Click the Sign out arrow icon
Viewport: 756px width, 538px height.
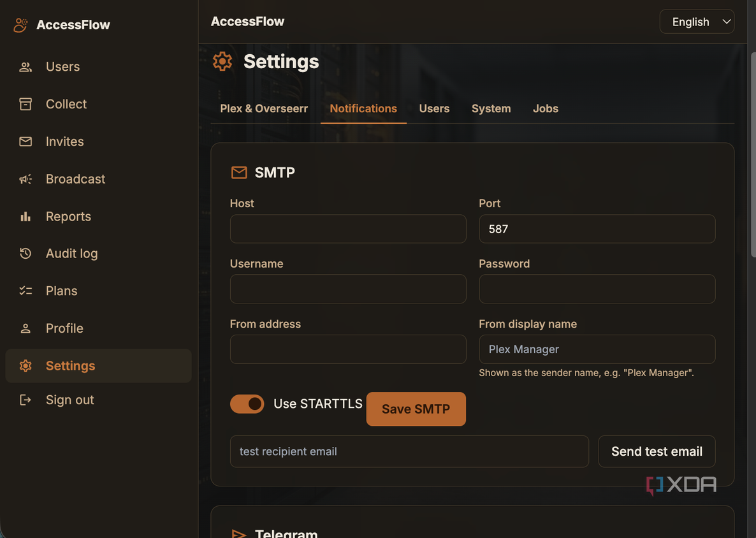[25, 400]
